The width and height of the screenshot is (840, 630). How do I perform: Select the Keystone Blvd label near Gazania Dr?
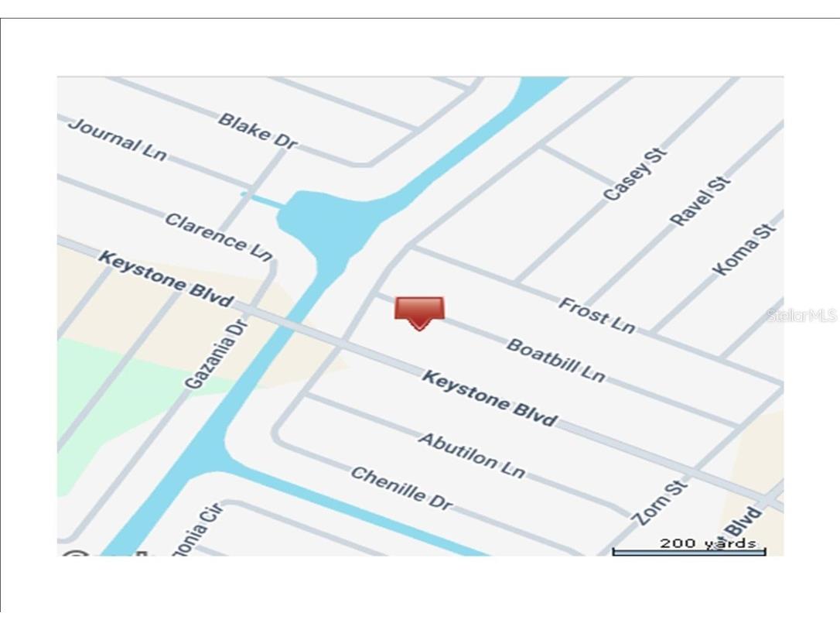[x=166, y=279]
